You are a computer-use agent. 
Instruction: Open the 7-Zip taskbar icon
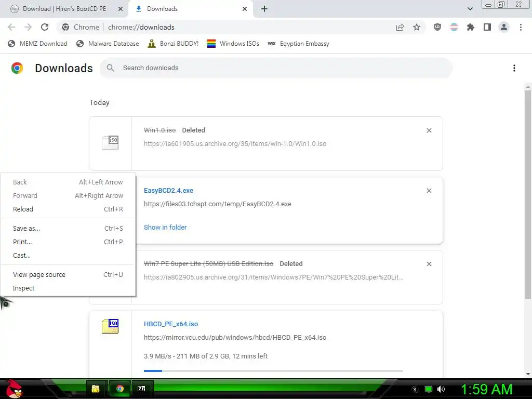(x=141, y=389)
